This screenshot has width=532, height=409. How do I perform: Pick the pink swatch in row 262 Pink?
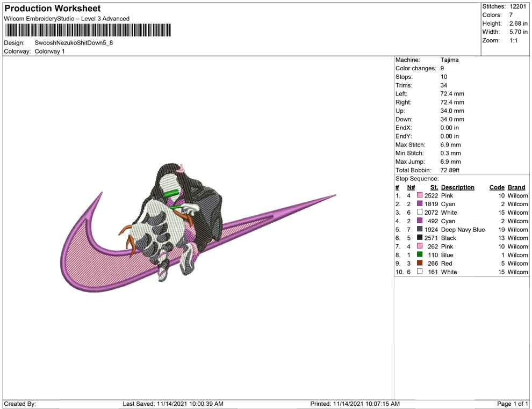coord(420,246)
